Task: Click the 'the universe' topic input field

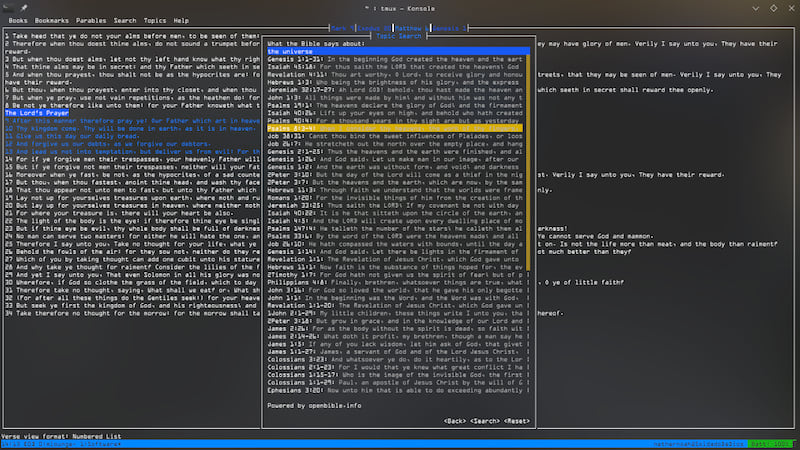Action: (398, 52)
